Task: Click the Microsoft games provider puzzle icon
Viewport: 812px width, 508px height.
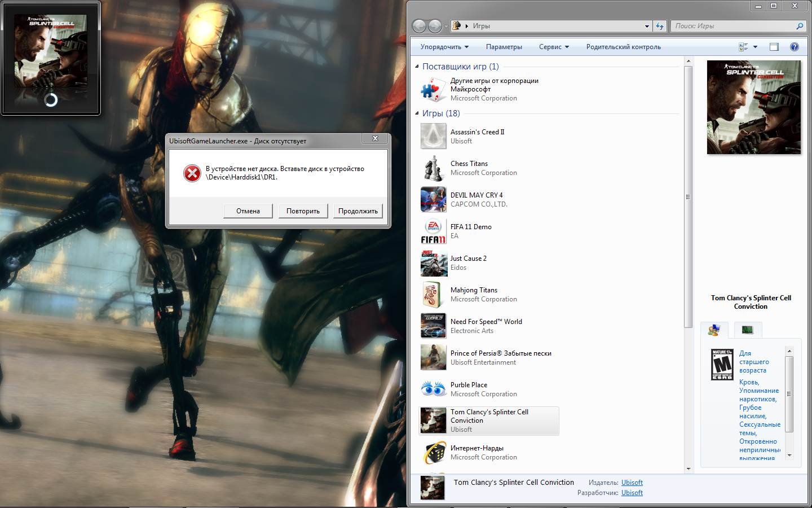Action: [434, 89]
